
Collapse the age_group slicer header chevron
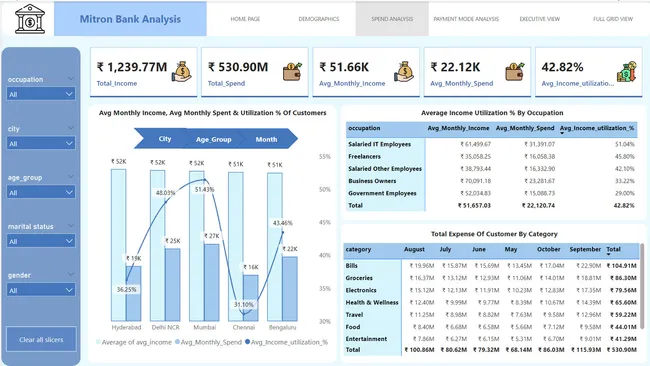tap(71, 177)
